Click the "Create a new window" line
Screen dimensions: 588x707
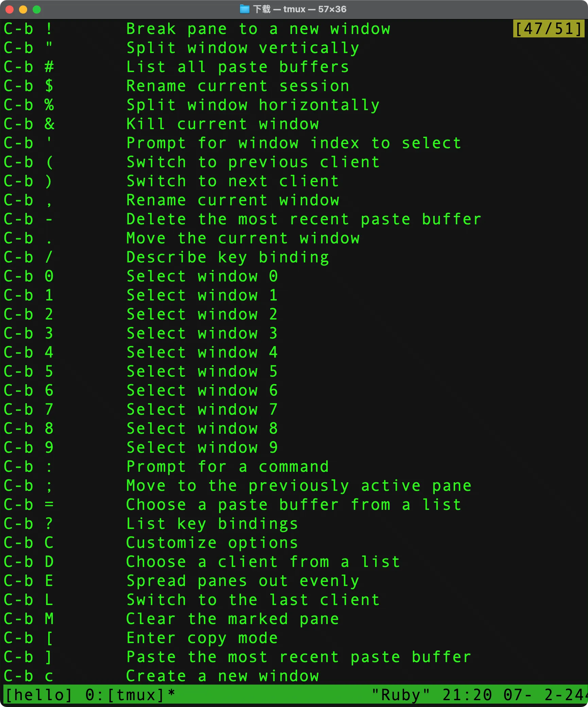tap(223, 676)
